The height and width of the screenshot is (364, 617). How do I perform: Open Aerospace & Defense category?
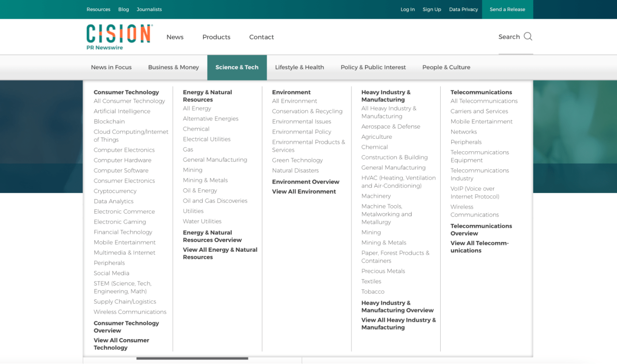pyautogui.click(x=391, y=126)
